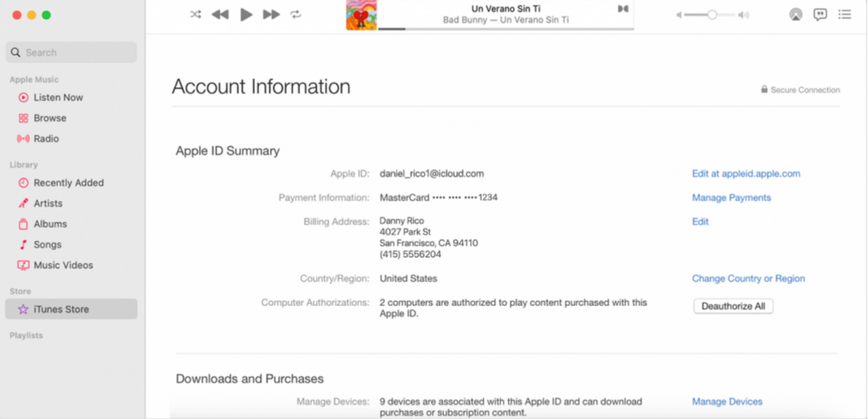Image resolution: width=868 pixels, height=419 pixels.
Task: Click the Apple Music section header
Action: click(x=34, y=80)
